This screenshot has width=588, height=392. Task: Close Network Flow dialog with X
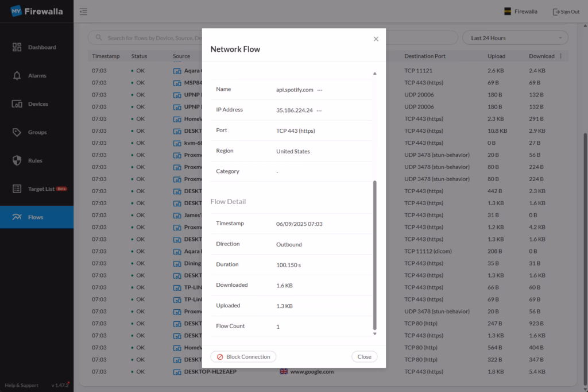coord(376,39)
